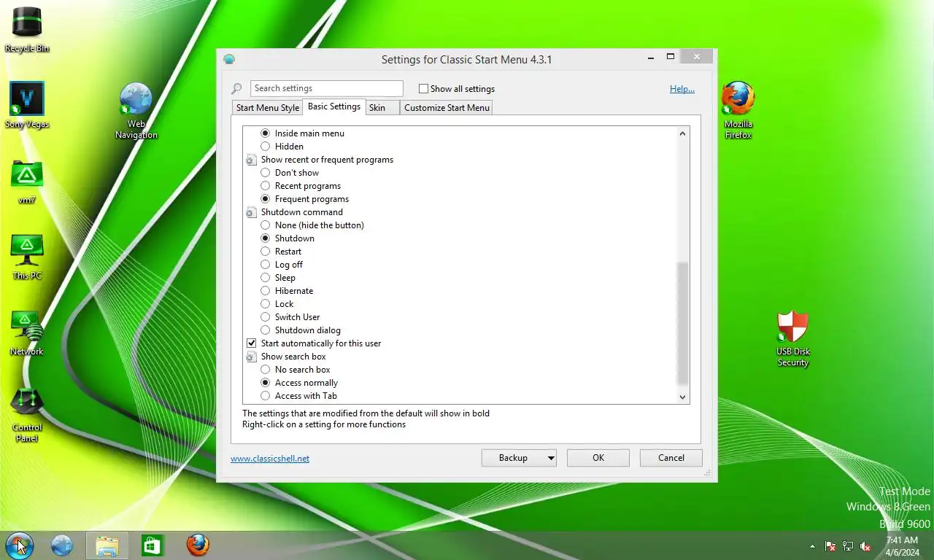Screen dimensions: 934x560
Task: Click settings list scrollbar down arrow
Action: pos(683,397)
